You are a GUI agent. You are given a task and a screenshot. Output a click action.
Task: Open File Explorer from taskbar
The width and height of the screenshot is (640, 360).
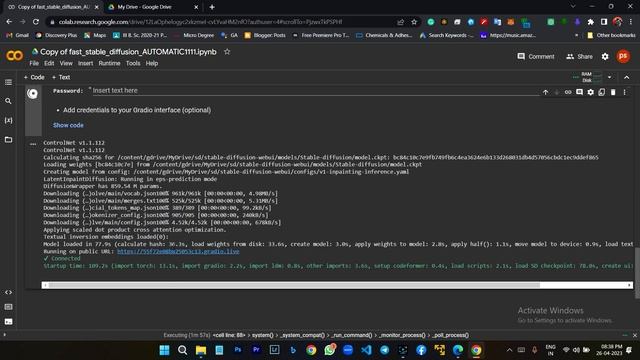tap(201, 350)
